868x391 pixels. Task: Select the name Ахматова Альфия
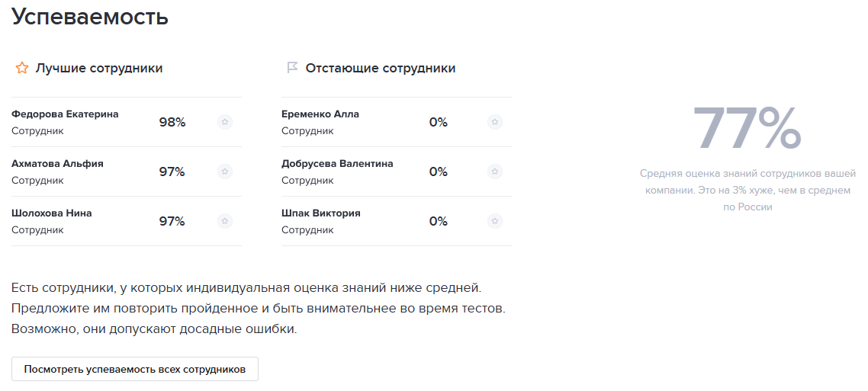pos(57,164)
